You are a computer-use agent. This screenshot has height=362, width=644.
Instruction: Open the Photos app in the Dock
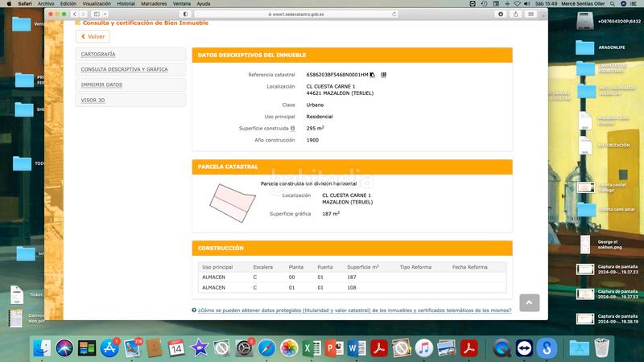(x=288, y=348)
